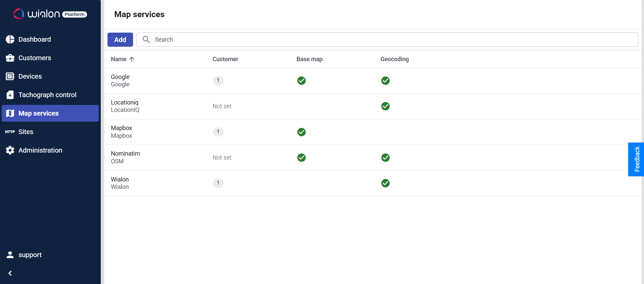Screen dimensions: 644x284
Task: Click the Tachograph control download icon
Action: click(10, 95)
